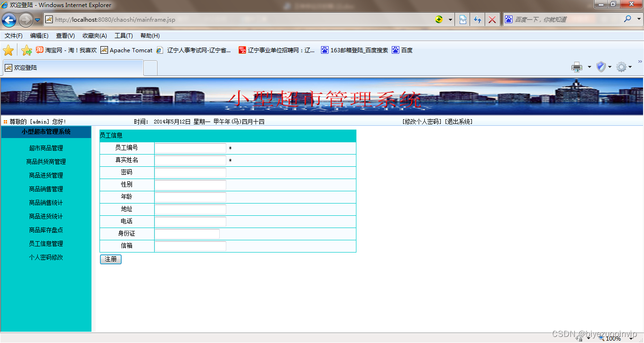Click the 信箱 input field
This screenshot has width=644, height=343.
[190, 246]
